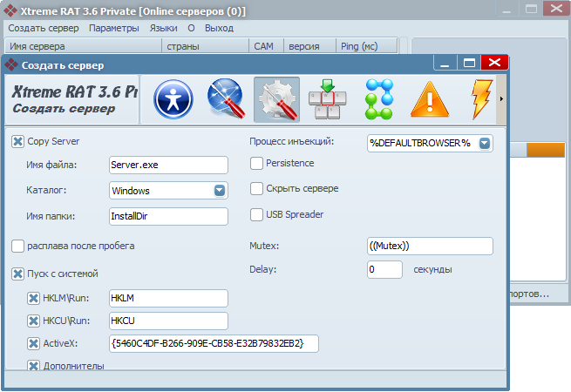Click the CAM column header
Image resolution: width=571 pixels, height=392 pixels.
(x=267, y=46)
